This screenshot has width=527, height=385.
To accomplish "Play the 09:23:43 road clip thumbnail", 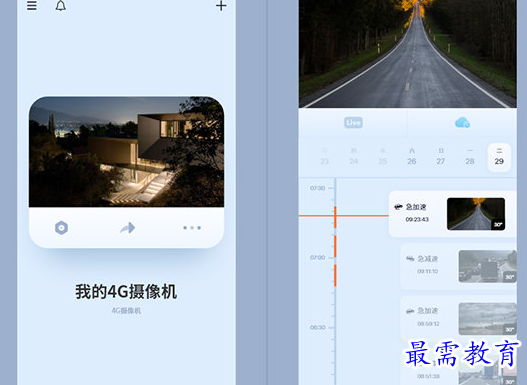I will (476, 214).
